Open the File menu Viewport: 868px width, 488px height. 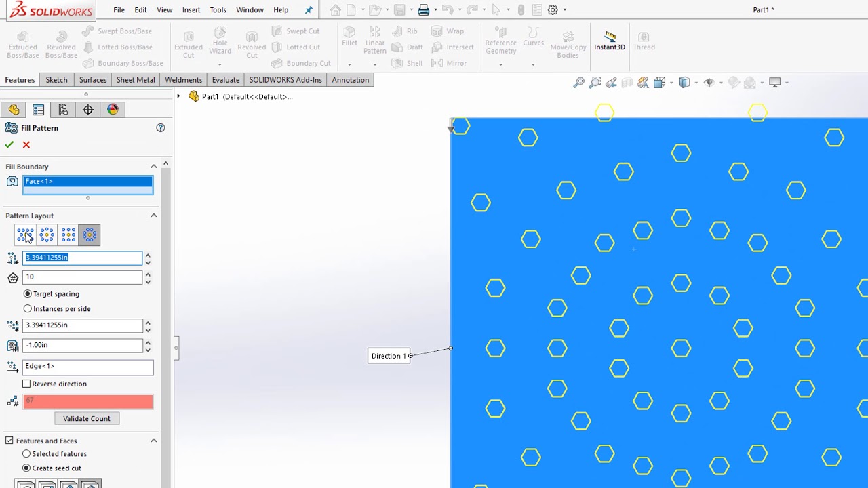point(119,10)
